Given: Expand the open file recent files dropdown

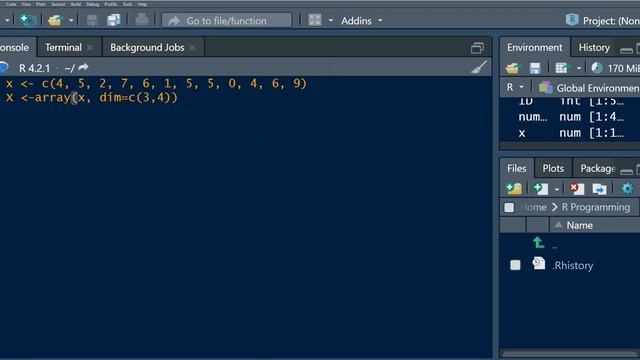Looking at the screenshot, I should tap(71, 20).
